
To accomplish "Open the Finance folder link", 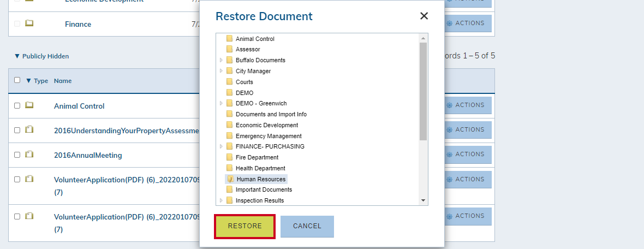I will coord(78,24).
